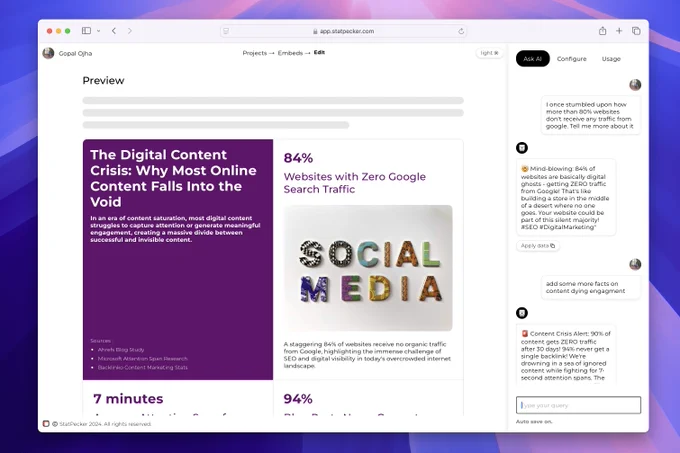Click the Content Crisis Alert reply
Screen dimensions: 680x453
click(x=566, y=355)
